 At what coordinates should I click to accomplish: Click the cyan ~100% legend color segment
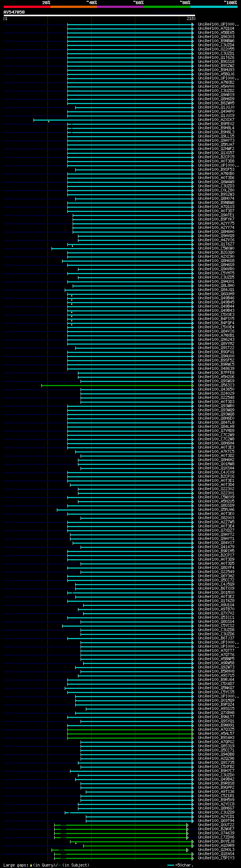coord(214,7)
